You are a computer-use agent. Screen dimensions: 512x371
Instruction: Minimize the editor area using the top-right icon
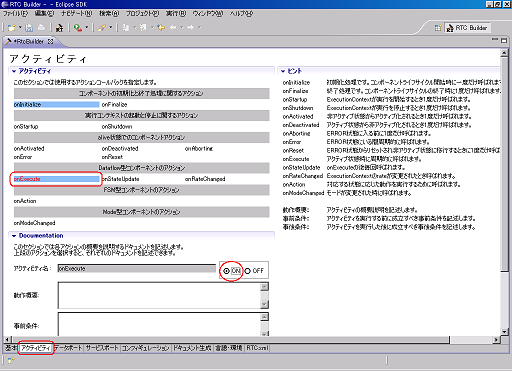[x=495, y=40]
